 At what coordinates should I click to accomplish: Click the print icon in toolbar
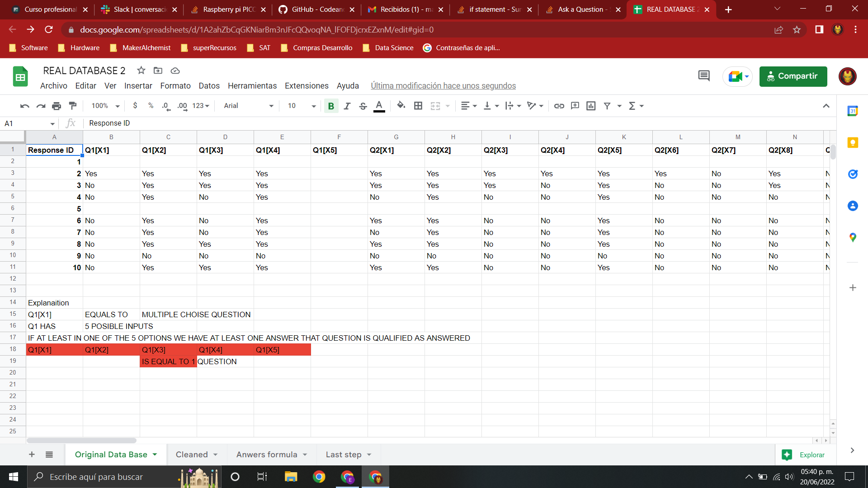coord(57,106)
